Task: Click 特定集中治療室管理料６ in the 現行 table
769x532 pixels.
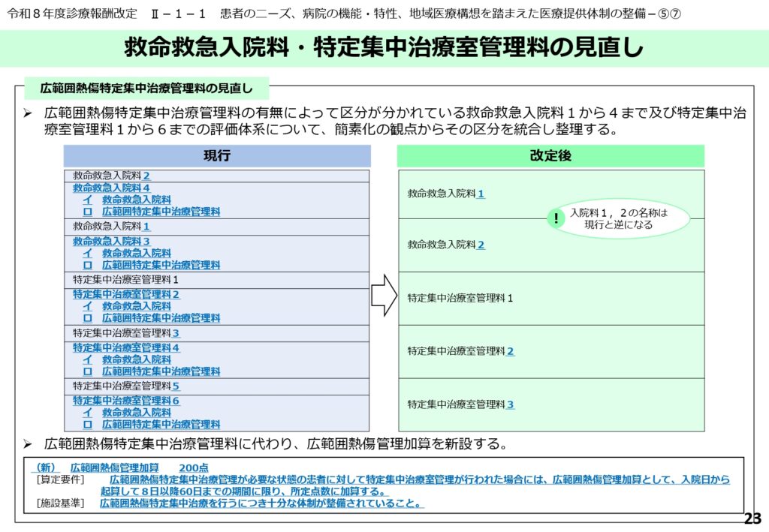Action: click(126, 401)
